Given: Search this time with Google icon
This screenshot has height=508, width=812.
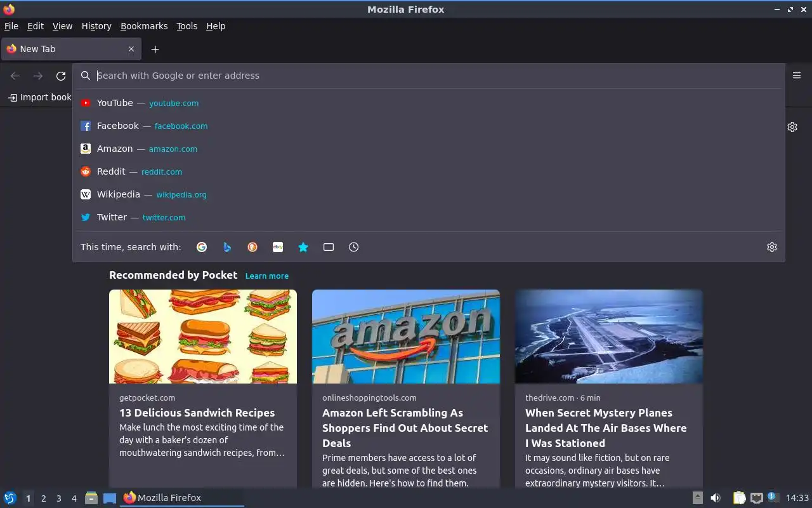Looking at the screenshot, I should click(x=202, y=247).
